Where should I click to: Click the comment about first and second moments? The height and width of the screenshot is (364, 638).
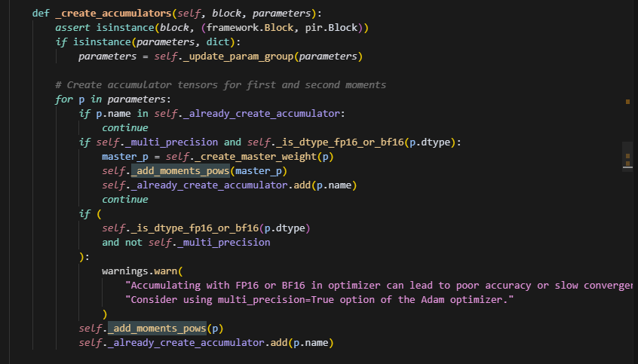click(220, 85)
